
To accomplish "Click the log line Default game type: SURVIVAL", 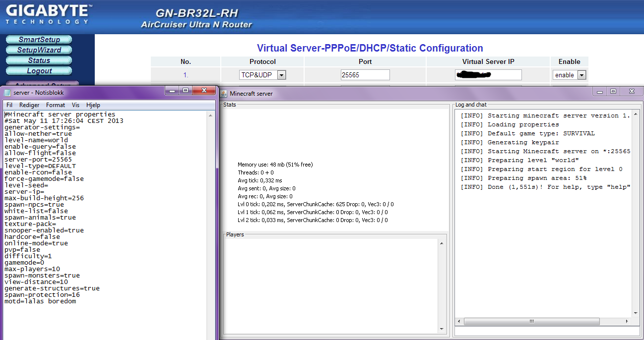I will 527,133.
